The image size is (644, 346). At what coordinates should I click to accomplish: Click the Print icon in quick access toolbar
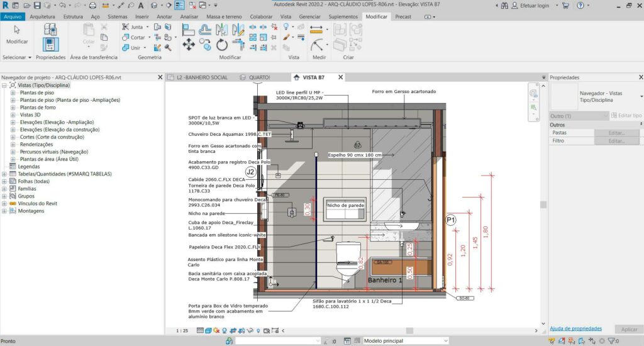(93, 5)
